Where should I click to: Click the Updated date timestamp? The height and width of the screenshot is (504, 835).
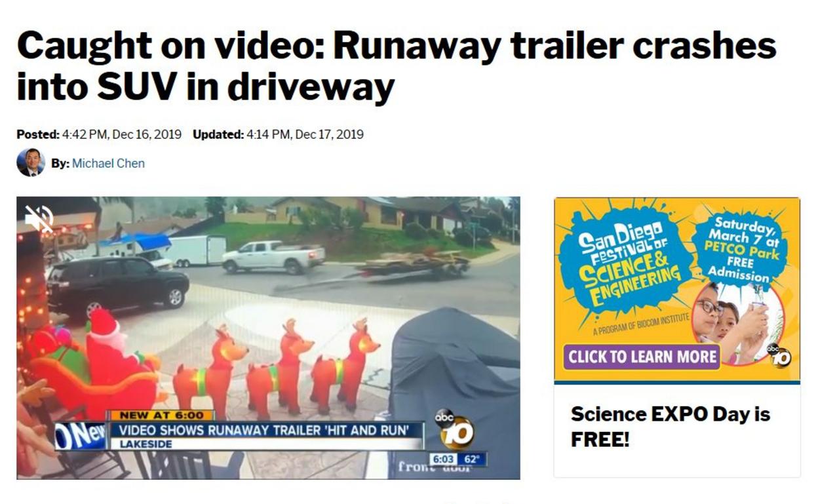[278, 134]
